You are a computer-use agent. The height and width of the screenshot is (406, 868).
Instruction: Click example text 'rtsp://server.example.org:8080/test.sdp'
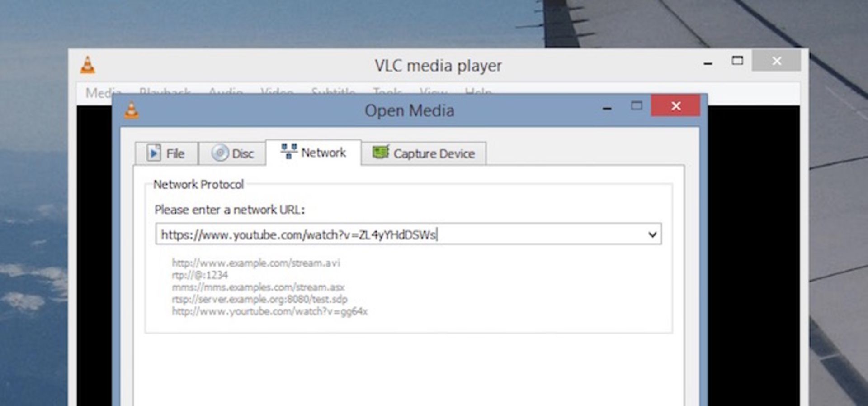259,299
